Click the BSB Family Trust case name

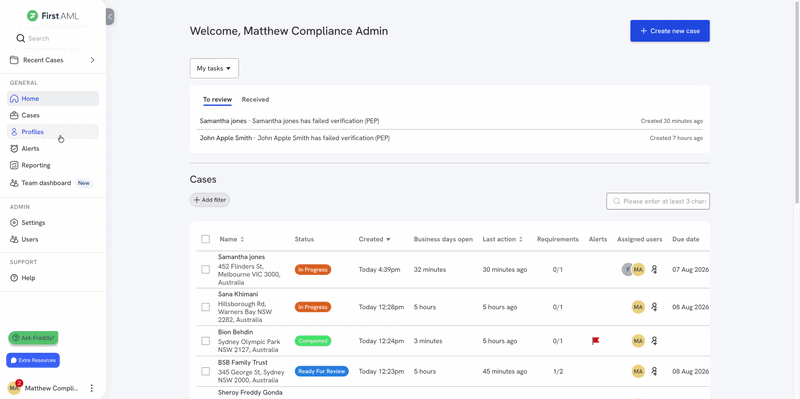tap(242, 362)
